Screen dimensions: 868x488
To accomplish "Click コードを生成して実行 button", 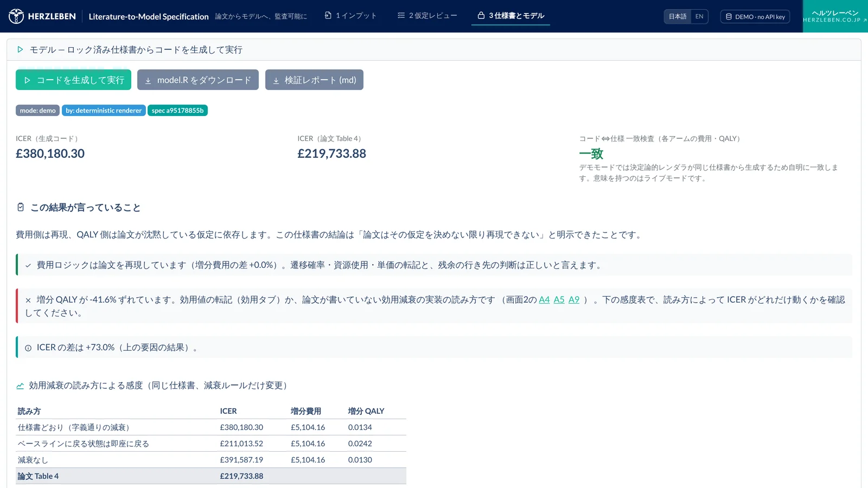I will (x=73, y=80).
